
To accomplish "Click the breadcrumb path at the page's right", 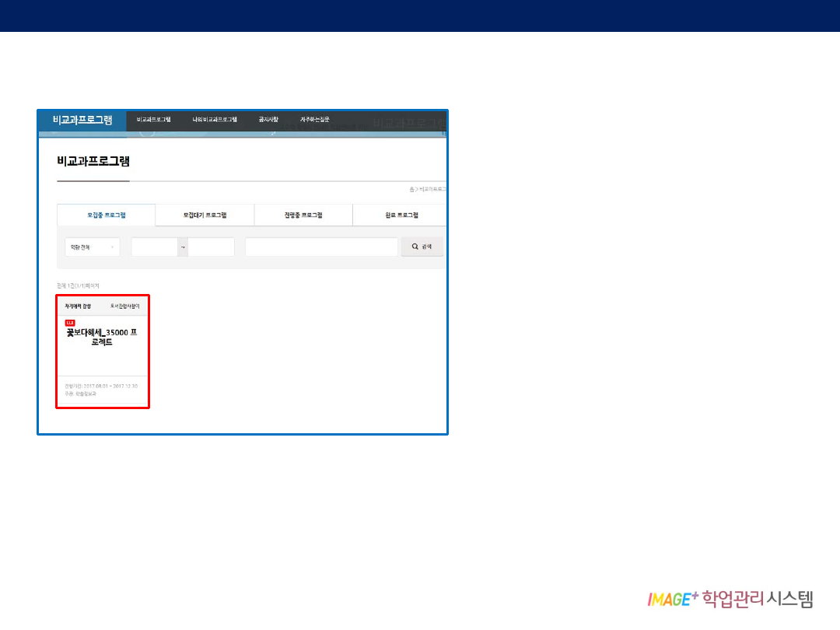I will (x=428, y=189).
